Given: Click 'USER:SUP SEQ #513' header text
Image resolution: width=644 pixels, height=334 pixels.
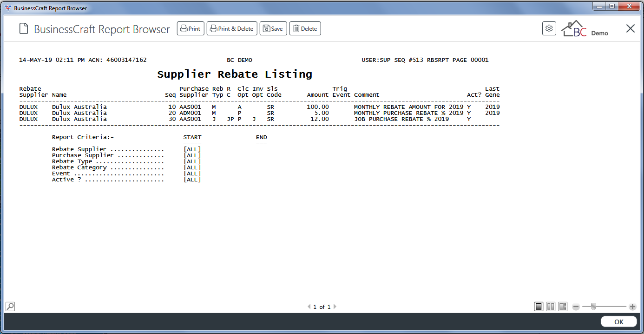Looking at the screenshot, I should tap(393, 60).
